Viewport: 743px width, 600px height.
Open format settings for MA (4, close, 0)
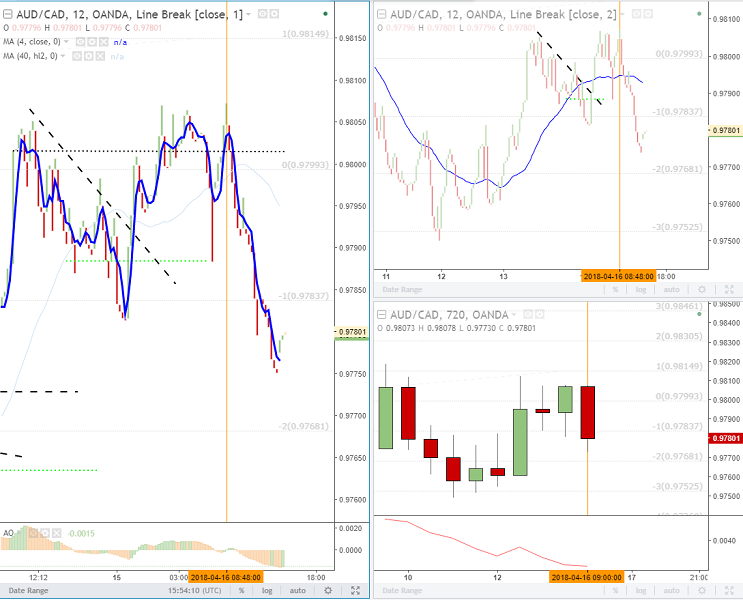click(x=92, y=42)
